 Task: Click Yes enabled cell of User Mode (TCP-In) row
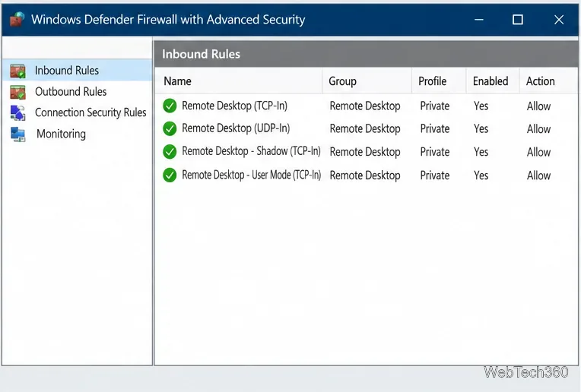[x=481, y=175]
